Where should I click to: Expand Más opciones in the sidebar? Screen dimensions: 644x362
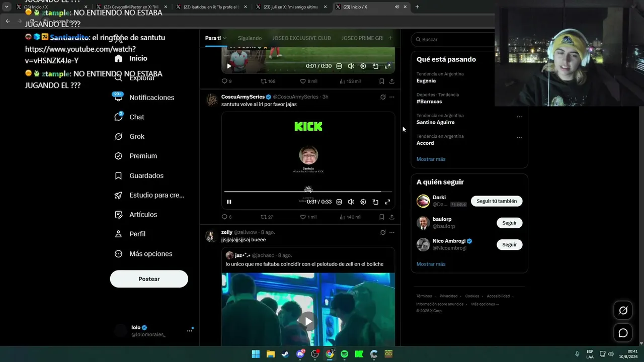click(x=143, y=254)
